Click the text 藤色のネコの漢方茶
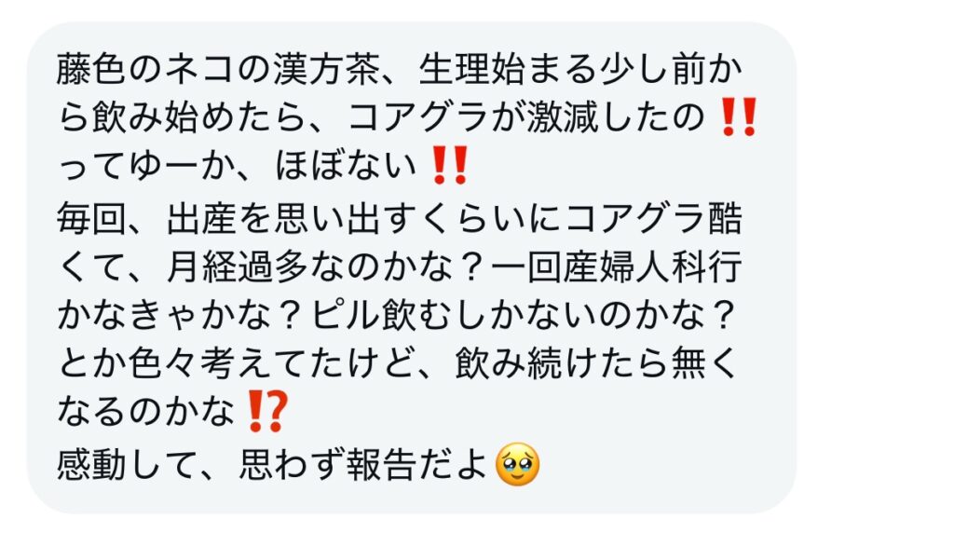This screenshot has height=560, width=954. [x=218, y=69]
